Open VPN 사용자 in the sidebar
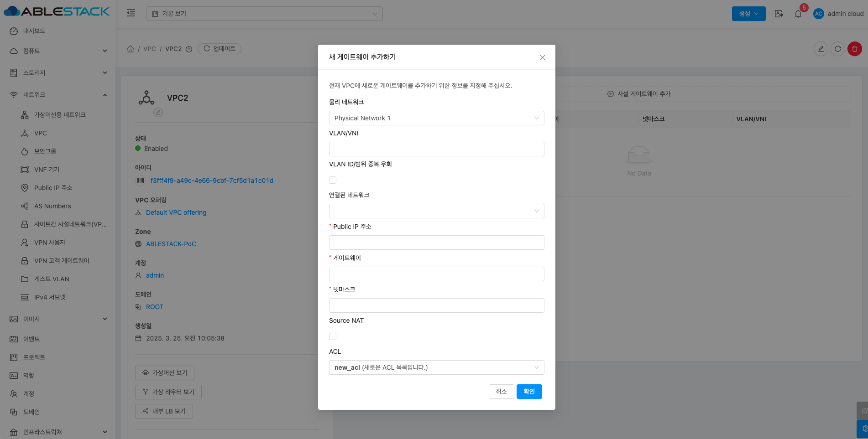Viewport: 868px width, 439px height. [x=58, y=243]
